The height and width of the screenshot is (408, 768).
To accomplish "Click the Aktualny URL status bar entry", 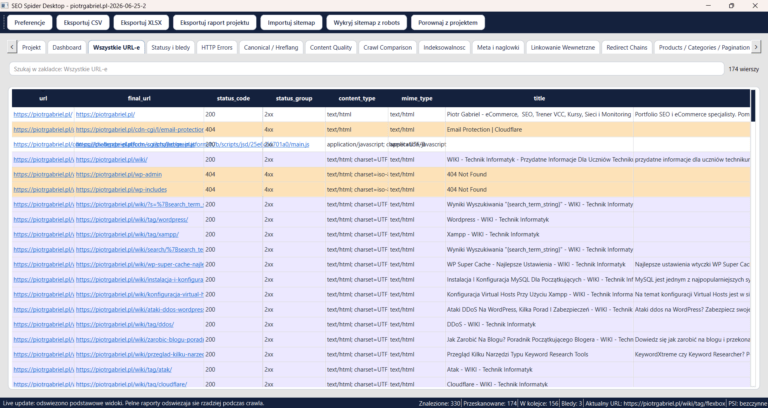I will 655,403.
